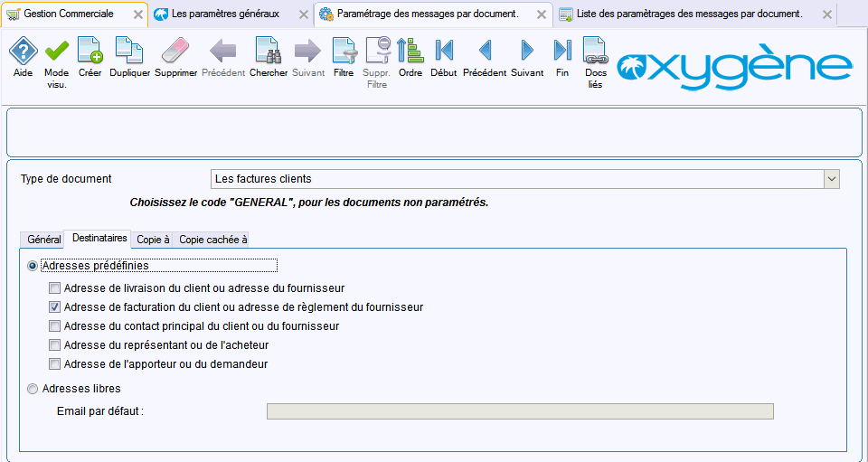The image size is (868, 462).
Task: Open the Chercher binoculars icon
Action: tap(269, 51)
